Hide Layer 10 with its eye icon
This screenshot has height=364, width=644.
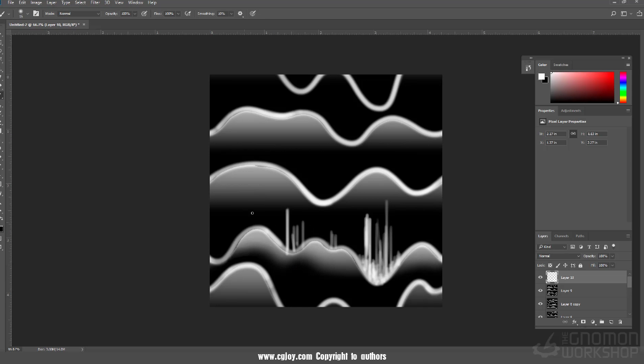click(540, 278)
